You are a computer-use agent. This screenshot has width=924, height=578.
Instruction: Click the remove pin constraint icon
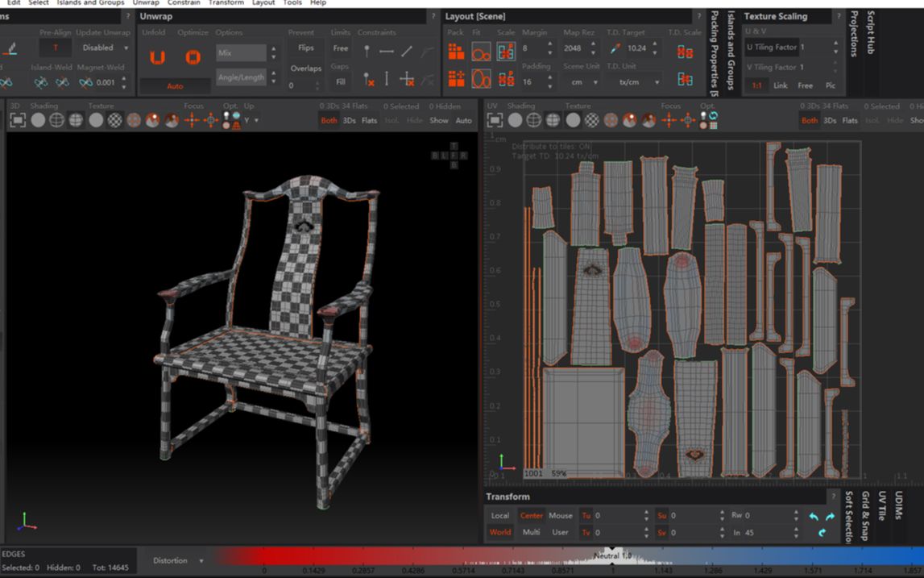[368, 79]
